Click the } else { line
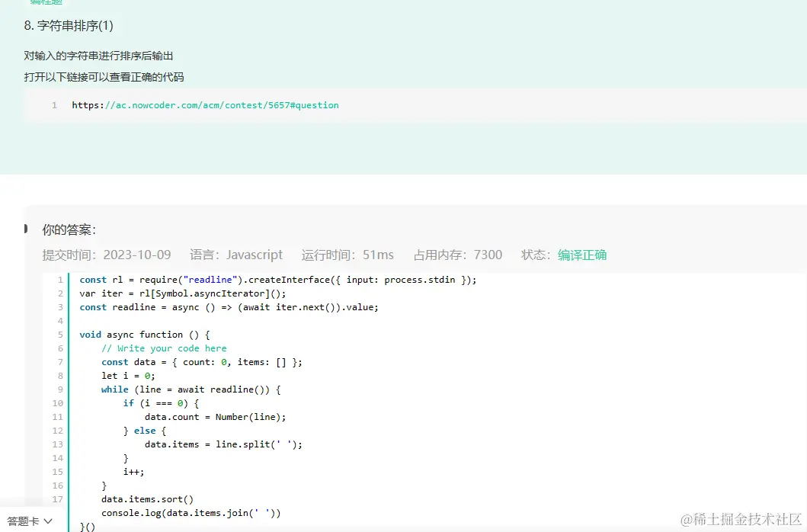Image resolution: width=807 pixels, height=532 pixels. 145,431
